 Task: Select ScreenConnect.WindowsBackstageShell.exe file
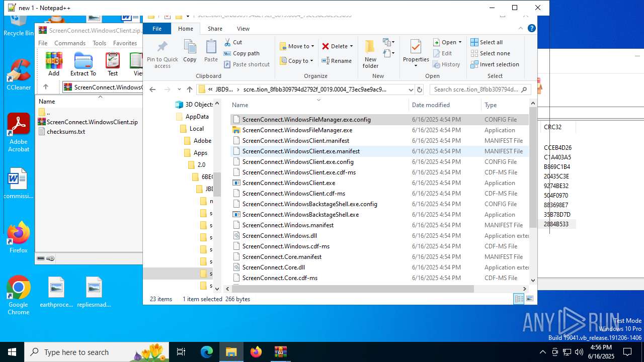pyautogui.click(x=300, y=215)
